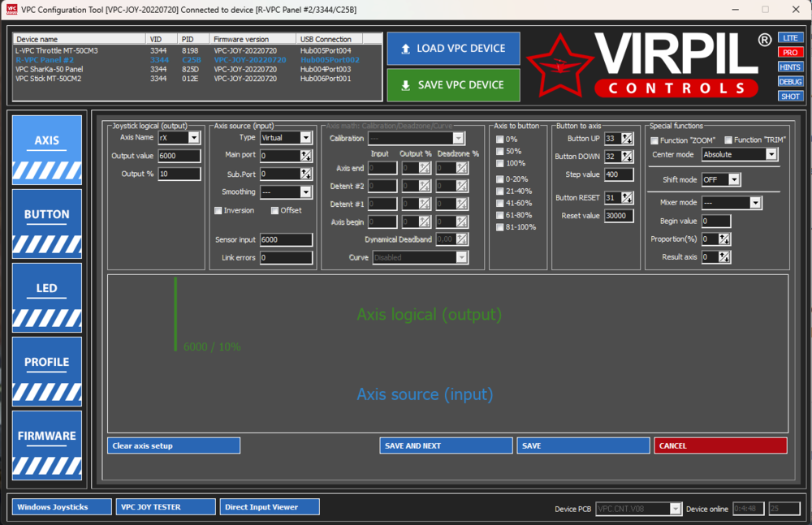Enable the Offset checkbox
The height and width of the screenshot is (525, 812).
point(275,211)
